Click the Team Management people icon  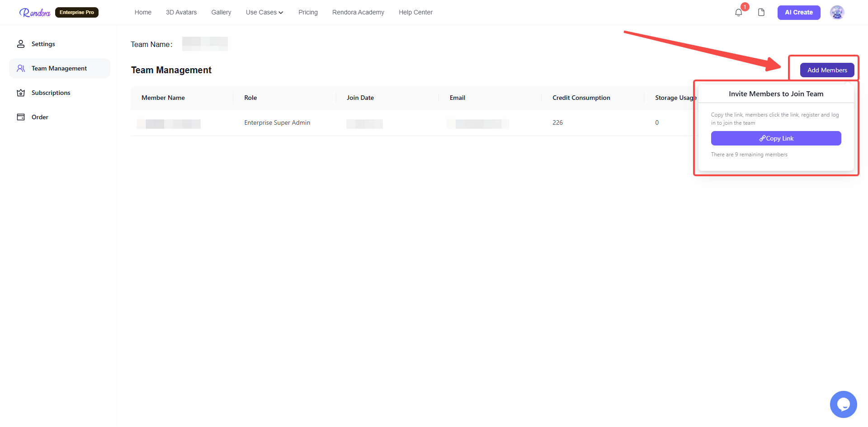click(21, 68)
